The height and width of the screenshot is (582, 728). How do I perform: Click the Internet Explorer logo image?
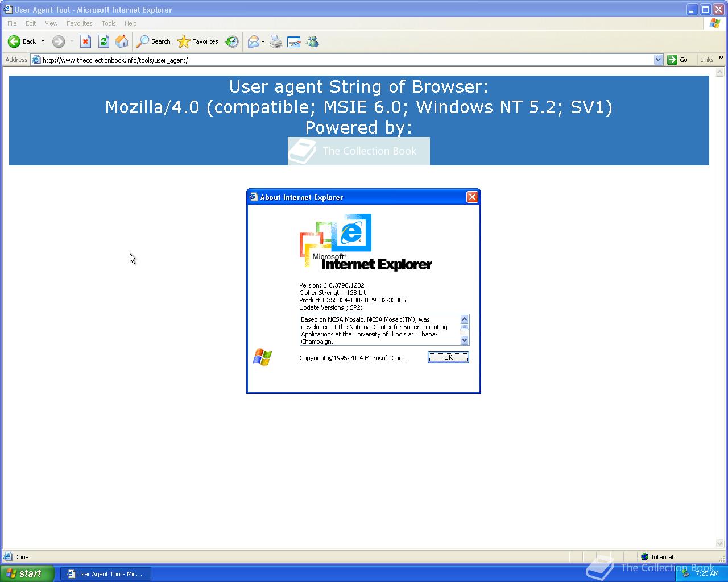click(x=366, y=243)
